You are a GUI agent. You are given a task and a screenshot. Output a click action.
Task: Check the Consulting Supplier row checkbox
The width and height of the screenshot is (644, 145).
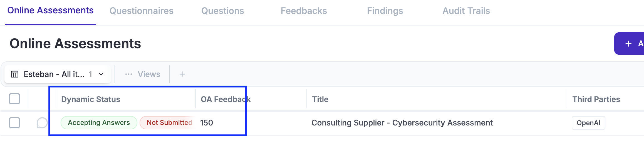14,123
